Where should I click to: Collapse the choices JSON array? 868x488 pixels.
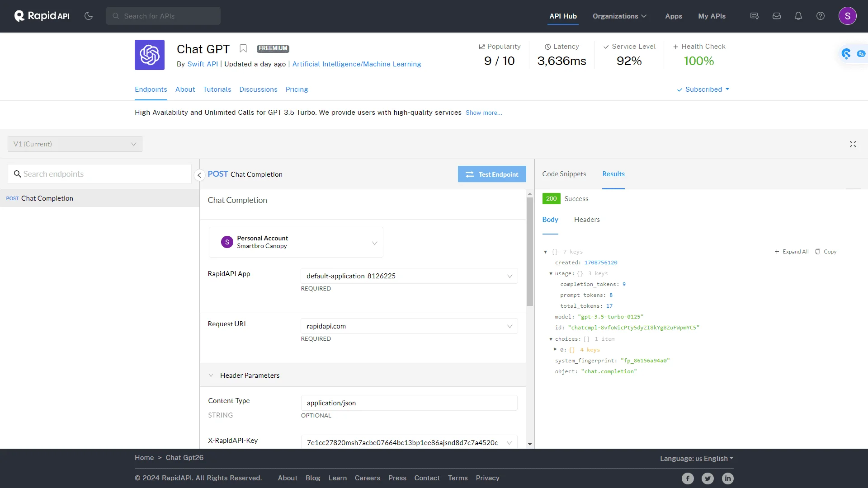tap(551, 339)
